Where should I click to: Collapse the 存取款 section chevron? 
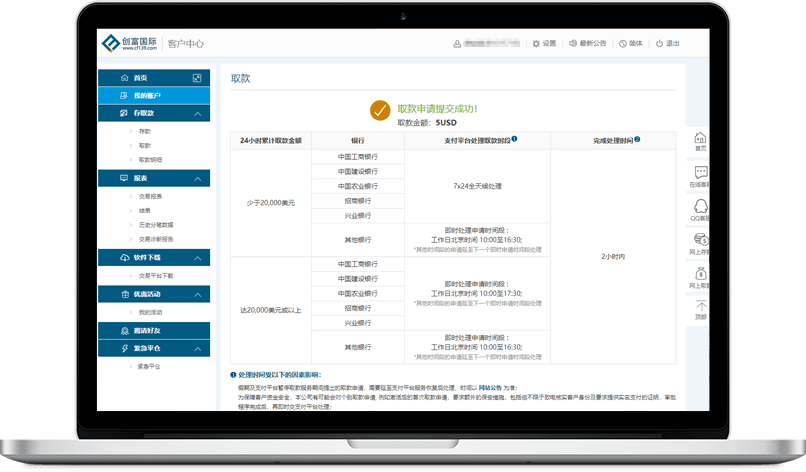[x=198, y=114]
